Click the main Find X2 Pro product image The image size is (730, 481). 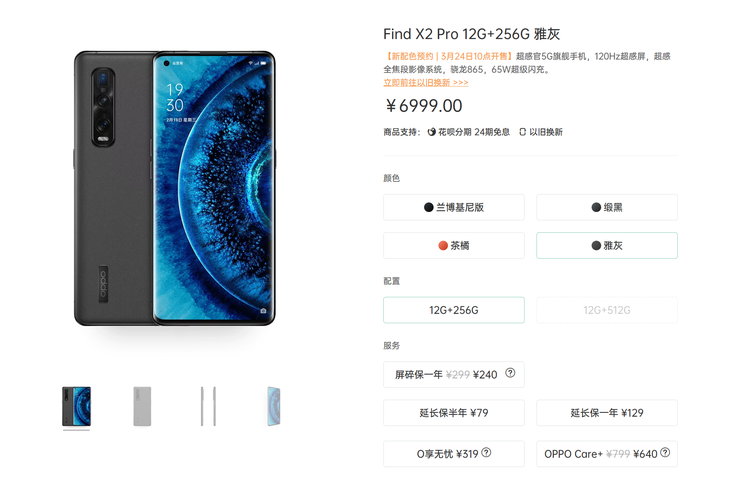(x=175, y=188)
